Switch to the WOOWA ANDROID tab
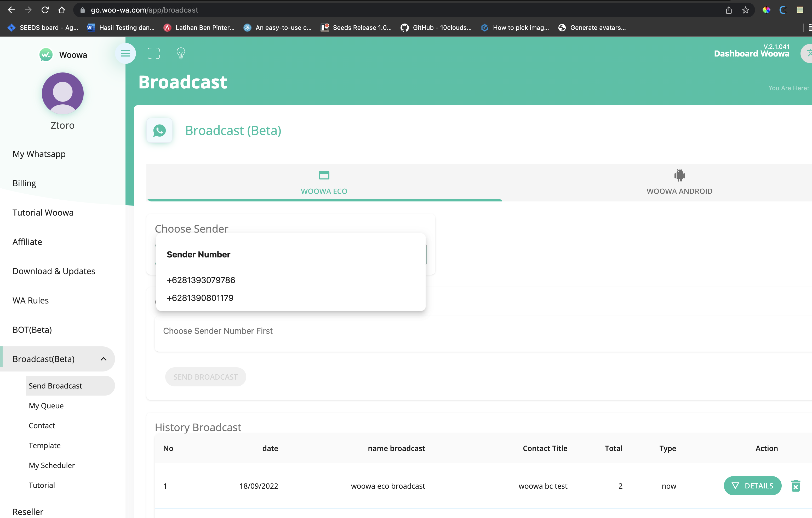 point(679,182)
